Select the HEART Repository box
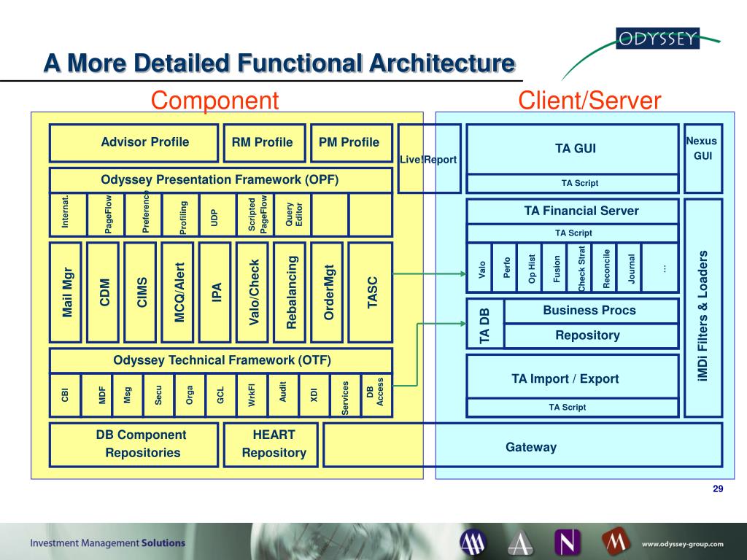This screenshot has width=747, height=560. coord(271,445)
